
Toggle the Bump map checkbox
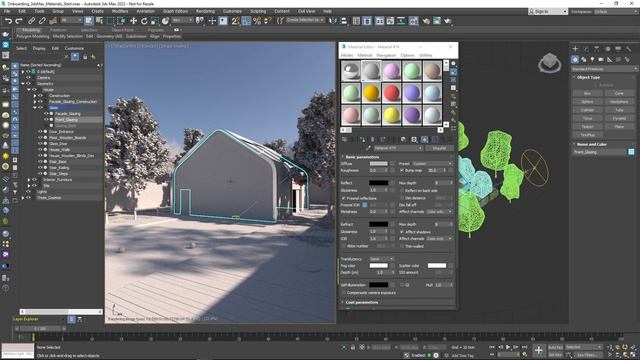[402, 170]
